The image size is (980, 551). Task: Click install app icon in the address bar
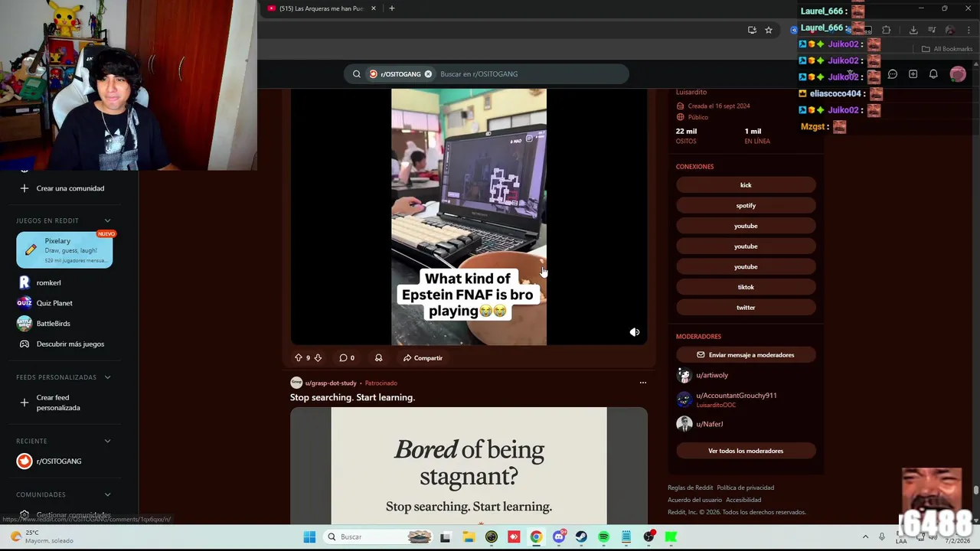pos(752,30)
